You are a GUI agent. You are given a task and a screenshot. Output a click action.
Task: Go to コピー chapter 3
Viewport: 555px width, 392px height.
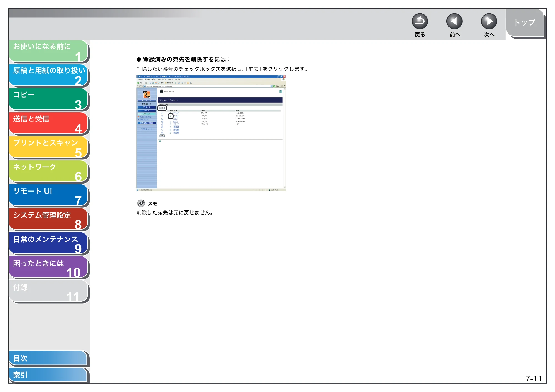click(x=48, y=99)
